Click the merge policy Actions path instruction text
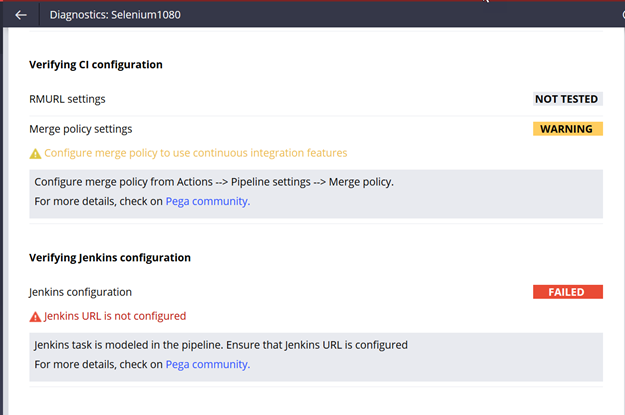 pyautogui.click(x=214, y=182)
